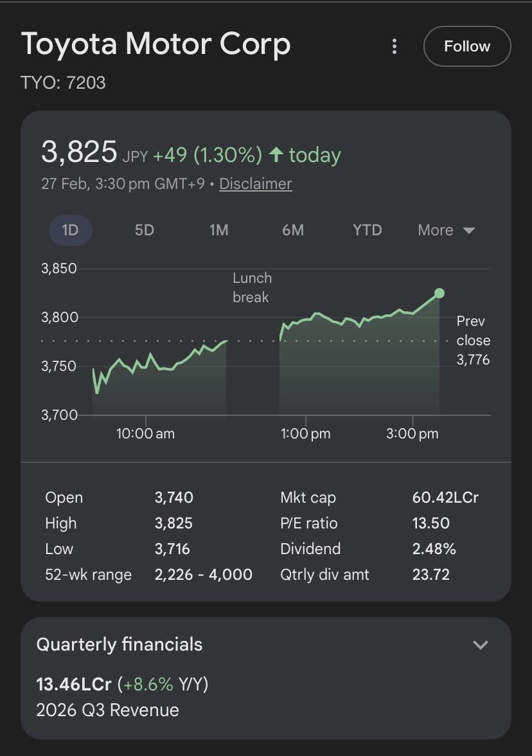The image size is (532, 756).
Task: Open the Disclaimer link
Action: 255,184
